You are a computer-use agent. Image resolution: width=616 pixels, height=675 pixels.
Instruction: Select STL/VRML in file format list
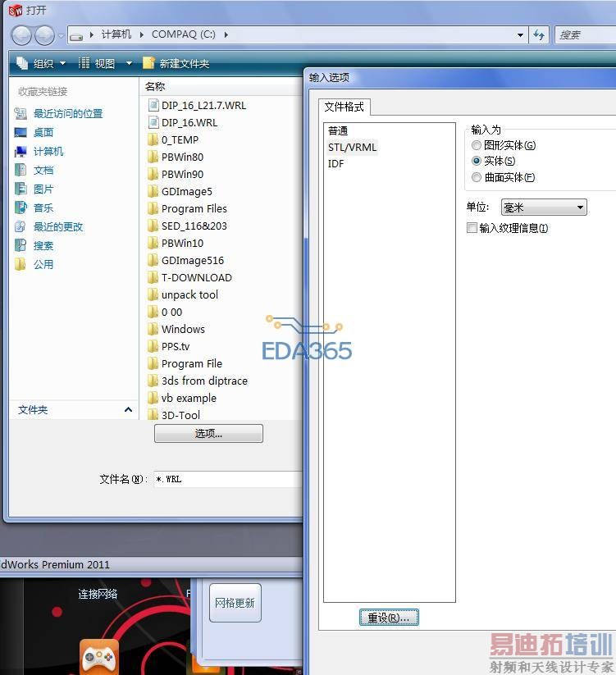[x=352, y=148]
